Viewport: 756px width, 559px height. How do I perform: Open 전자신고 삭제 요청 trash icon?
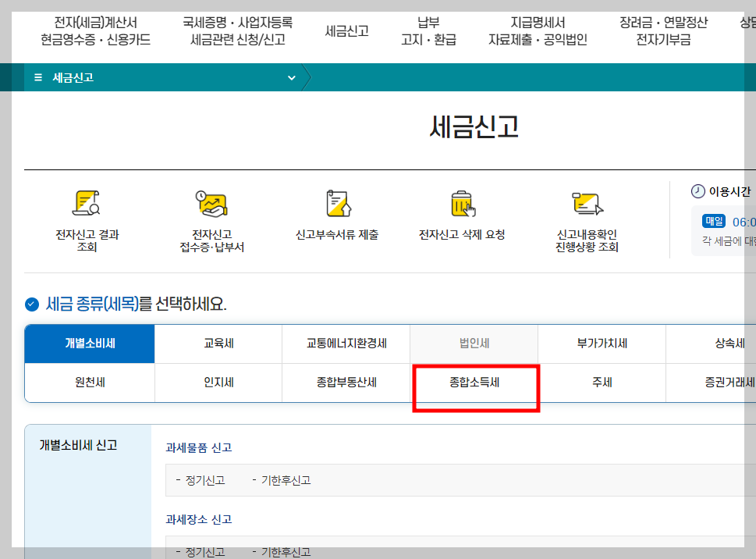[463, 203]
